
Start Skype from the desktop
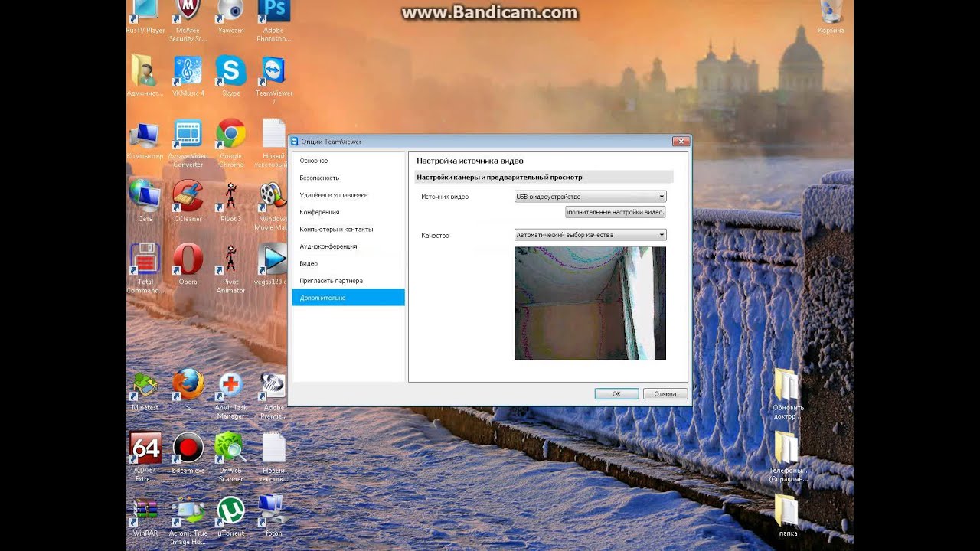tap(230, 76)
